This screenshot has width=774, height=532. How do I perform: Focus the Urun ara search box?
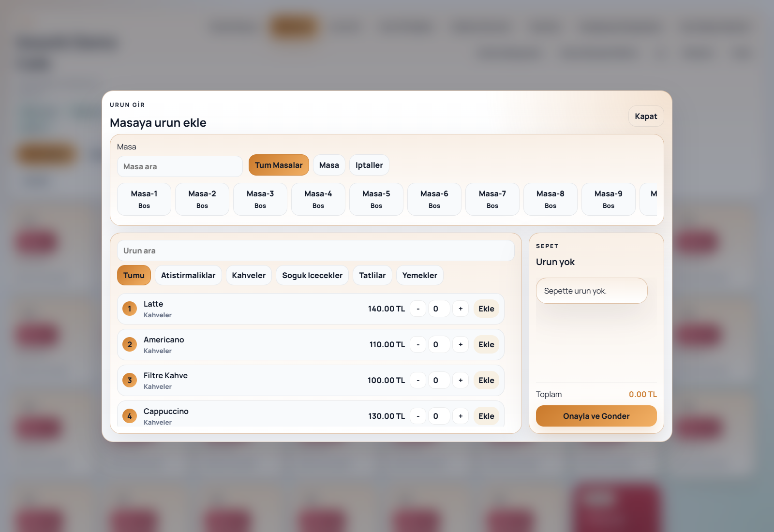click(315, 251)
